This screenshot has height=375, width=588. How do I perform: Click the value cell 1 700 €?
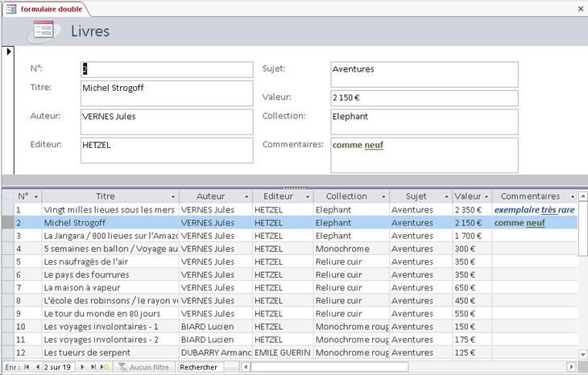click(x=472, y=236)
